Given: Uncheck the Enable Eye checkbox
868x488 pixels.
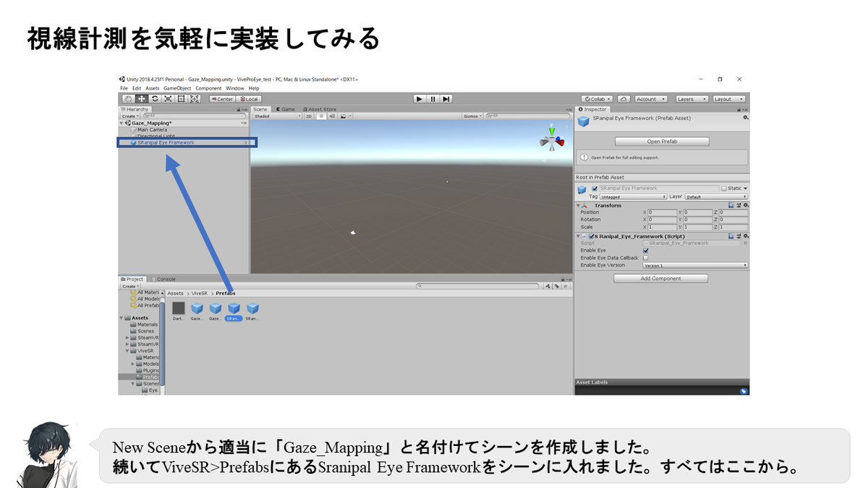Looking at the screenshot, I should (x=646, y=250).
